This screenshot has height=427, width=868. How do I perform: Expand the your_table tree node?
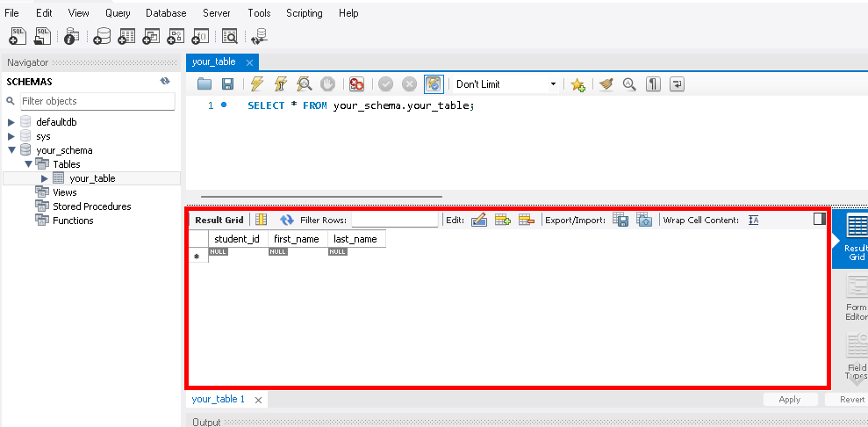pyautogui.click(x=45, y=178)
